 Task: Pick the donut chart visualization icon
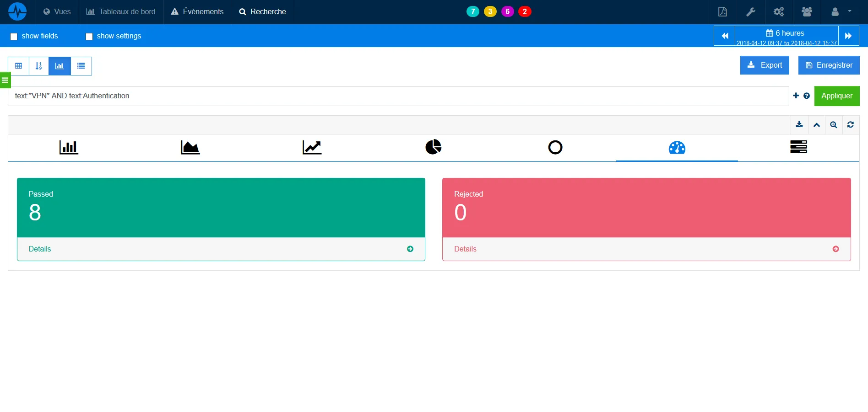click(555, 147)
